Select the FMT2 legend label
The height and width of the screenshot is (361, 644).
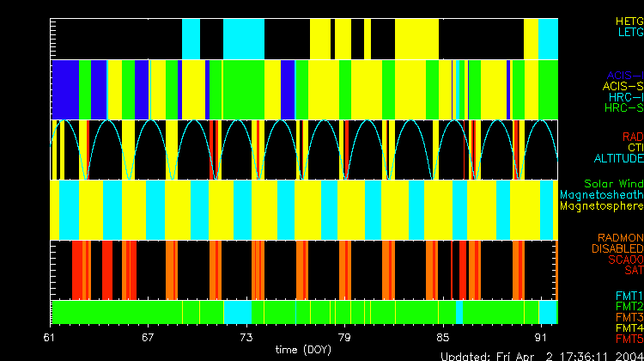tap(629, 306)
